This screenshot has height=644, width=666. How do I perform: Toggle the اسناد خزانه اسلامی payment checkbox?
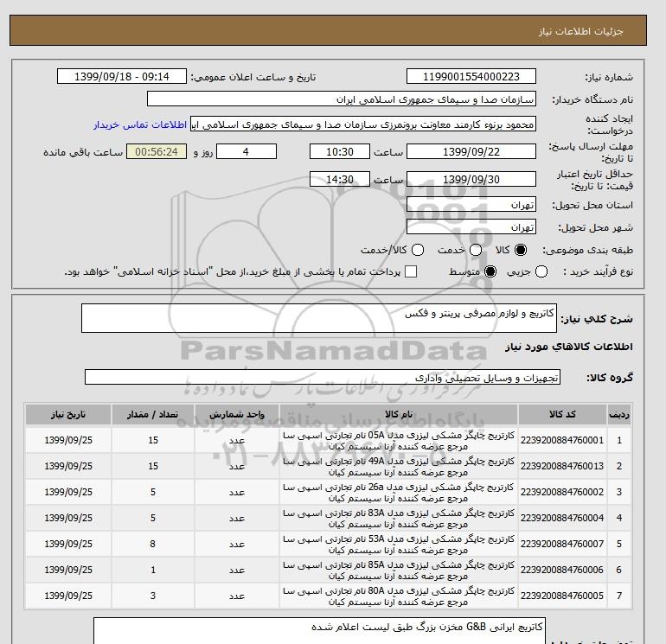pyautogui.click(x=411, y=271)
